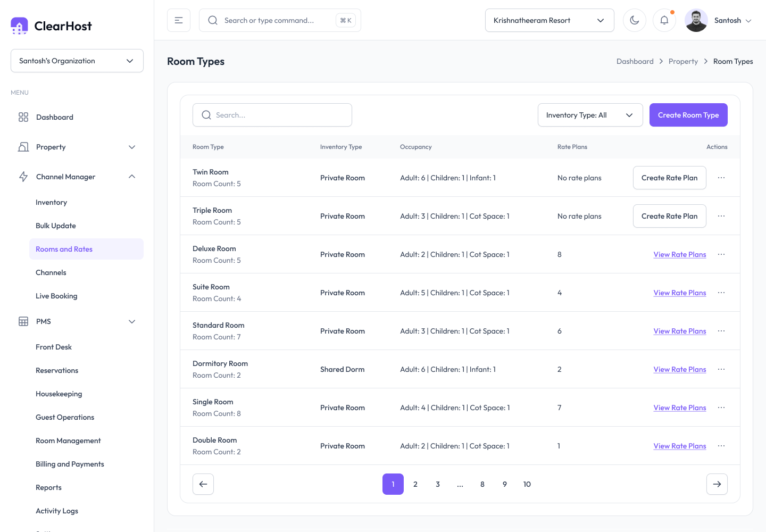Go to next page arrow

click(x=717, y=484)
